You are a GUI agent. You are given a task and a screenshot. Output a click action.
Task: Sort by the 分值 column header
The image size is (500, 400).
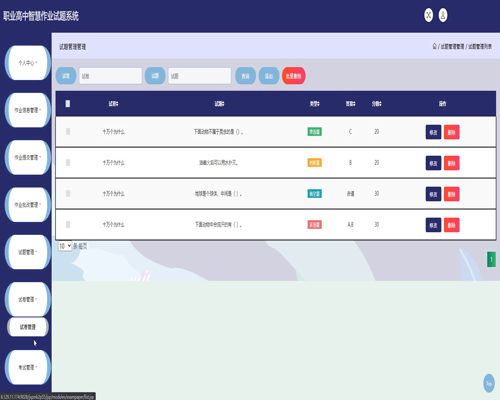[377, 104]
